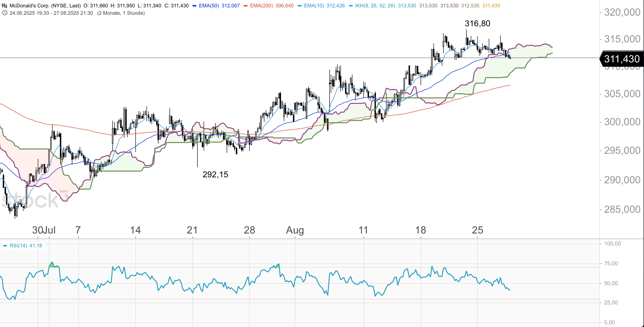
Task: Click the current price tag 311,430
Action: (x=622, y=59)
